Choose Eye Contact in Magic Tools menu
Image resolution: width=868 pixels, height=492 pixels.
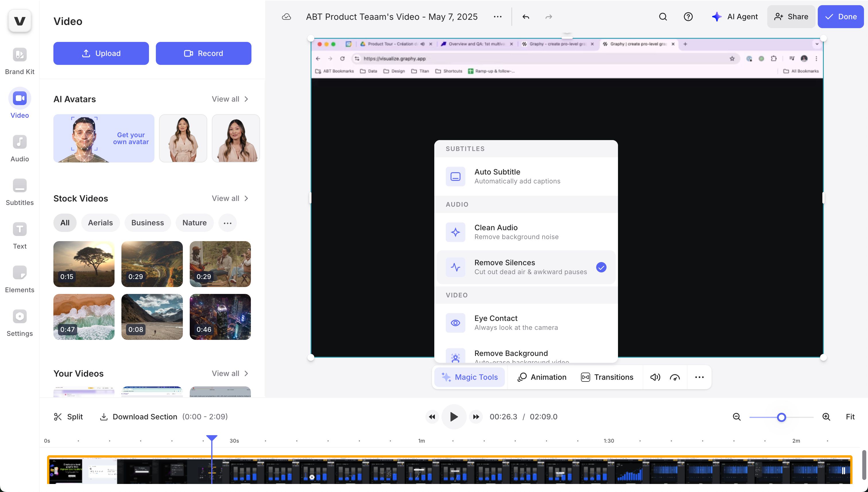[x=526, y=323]
